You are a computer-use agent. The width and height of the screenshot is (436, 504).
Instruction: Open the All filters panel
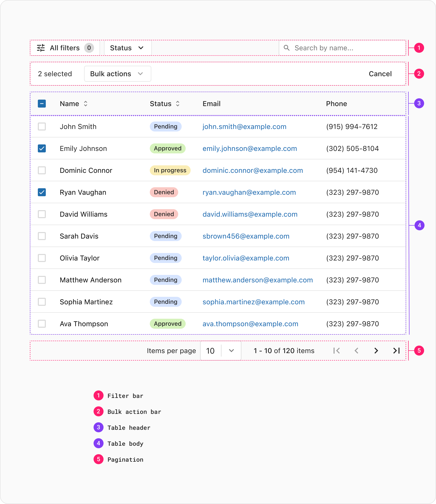pos(65,48)
